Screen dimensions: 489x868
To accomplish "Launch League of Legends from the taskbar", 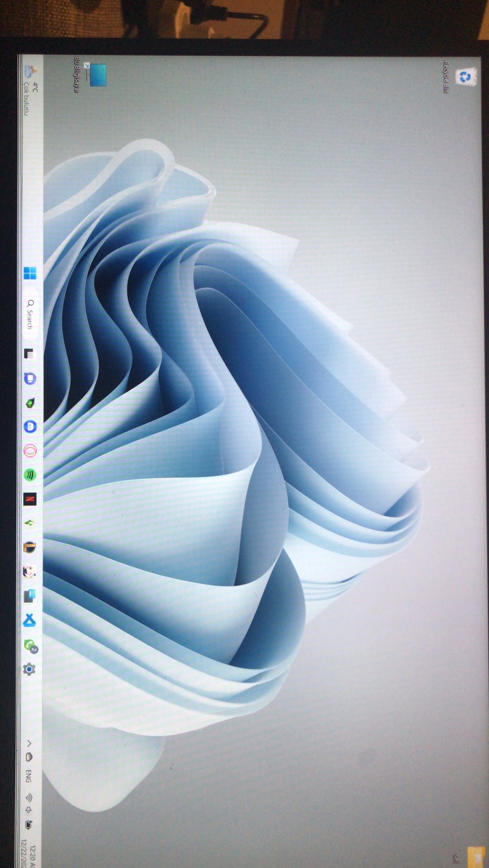I will tap(29, 547).
